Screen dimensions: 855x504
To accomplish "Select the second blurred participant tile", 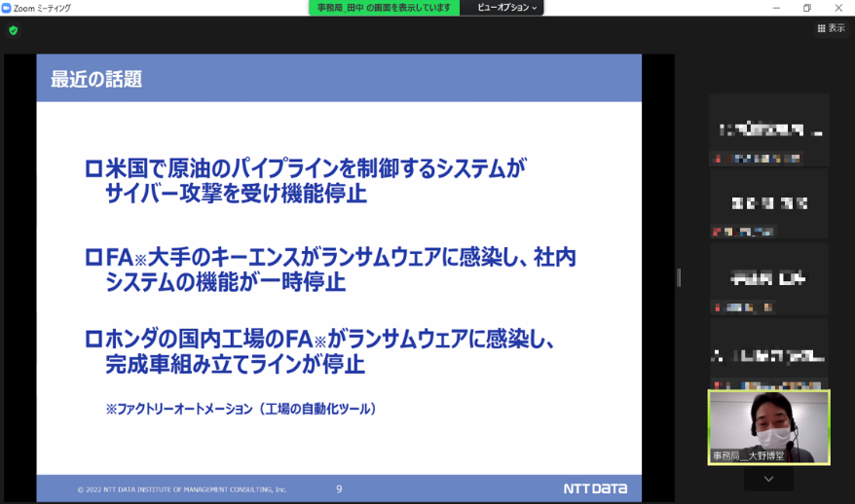I will point(768,204).
